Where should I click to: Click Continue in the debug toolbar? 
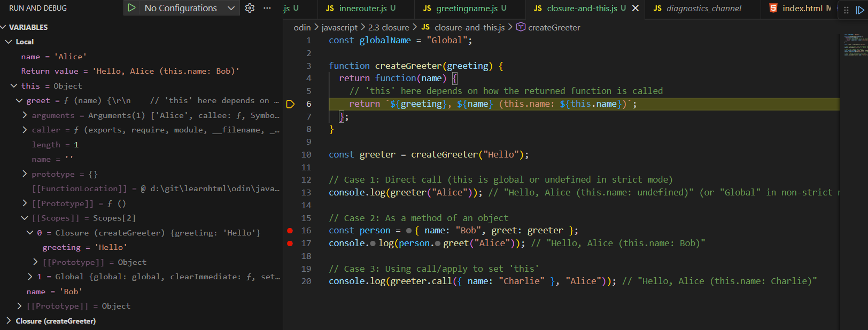click(860, 10)
